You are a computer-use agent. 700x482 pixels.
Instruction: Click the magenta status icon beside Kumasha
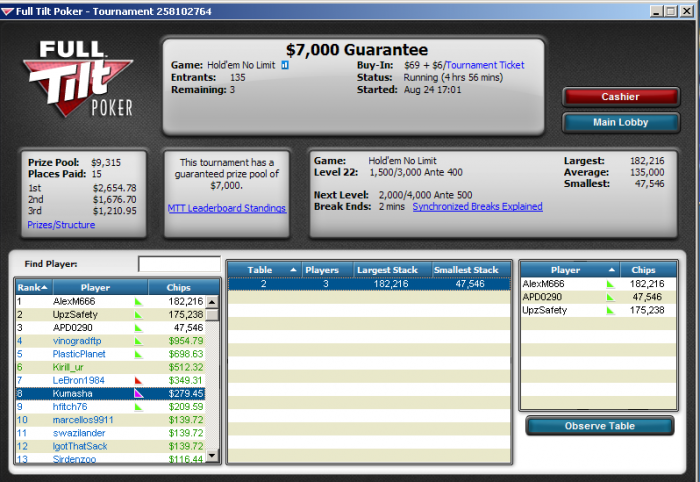tap(138, 394)
